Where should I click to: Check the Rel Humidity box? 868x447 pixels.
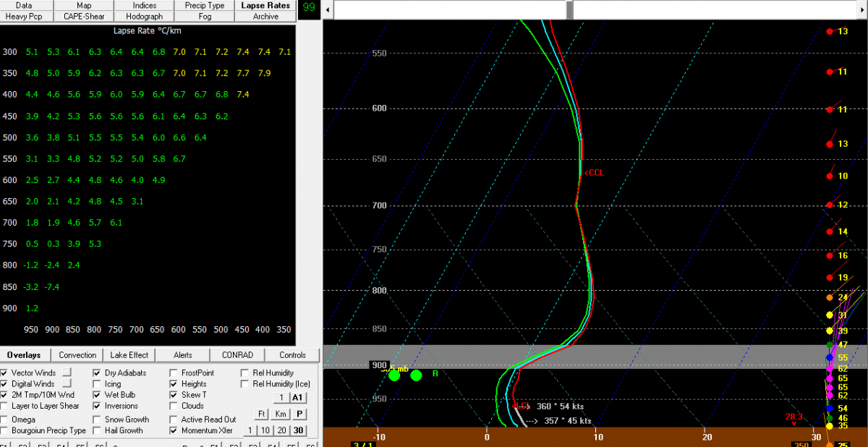click(246, 373)
